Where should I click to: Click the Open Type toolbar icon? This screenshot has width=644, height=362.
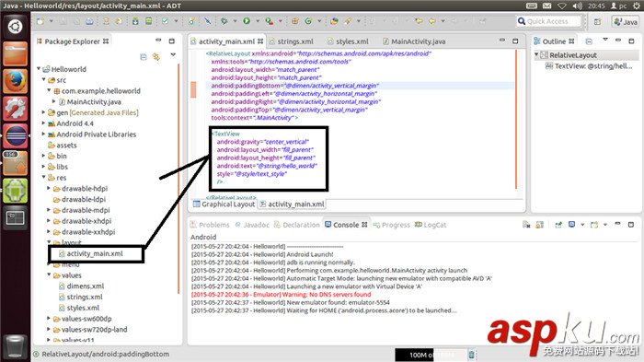click(x=334, y=21)
